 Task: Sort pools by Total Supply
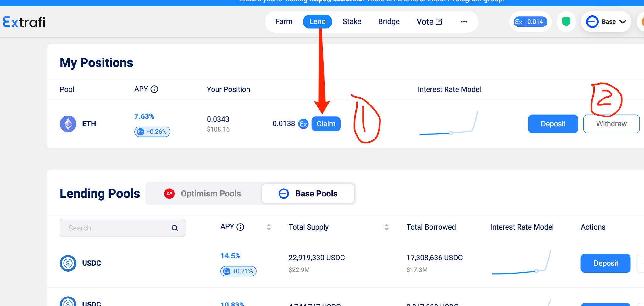coord(386,227)
